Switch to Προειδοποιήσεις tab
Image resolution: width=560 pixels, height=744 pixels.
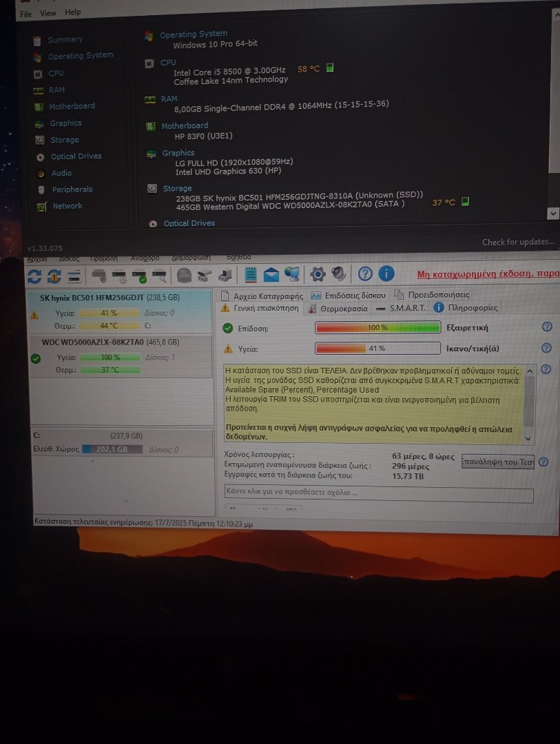[432, 295]
